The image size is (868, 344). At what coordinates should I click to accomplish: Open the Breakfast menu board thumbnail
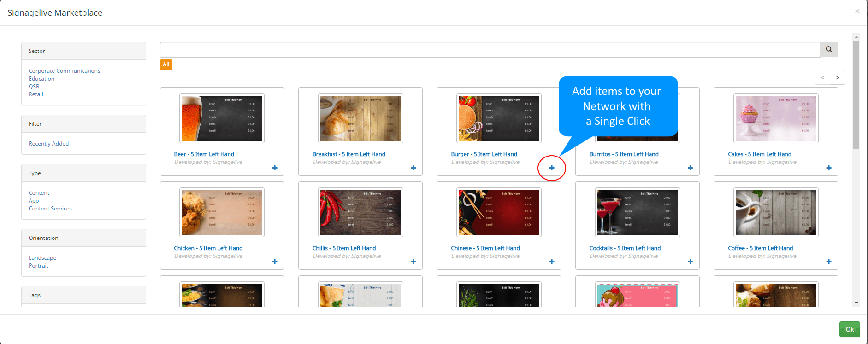(360, 118)
